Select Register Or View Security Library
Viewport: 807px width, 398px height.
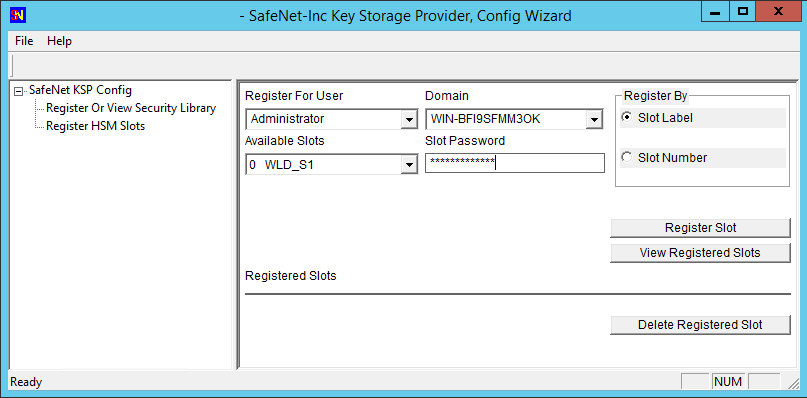[x=131, y=108]
